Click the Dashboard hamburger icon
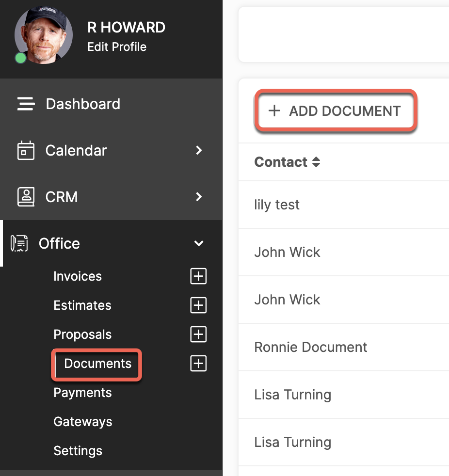 (26, 104)
